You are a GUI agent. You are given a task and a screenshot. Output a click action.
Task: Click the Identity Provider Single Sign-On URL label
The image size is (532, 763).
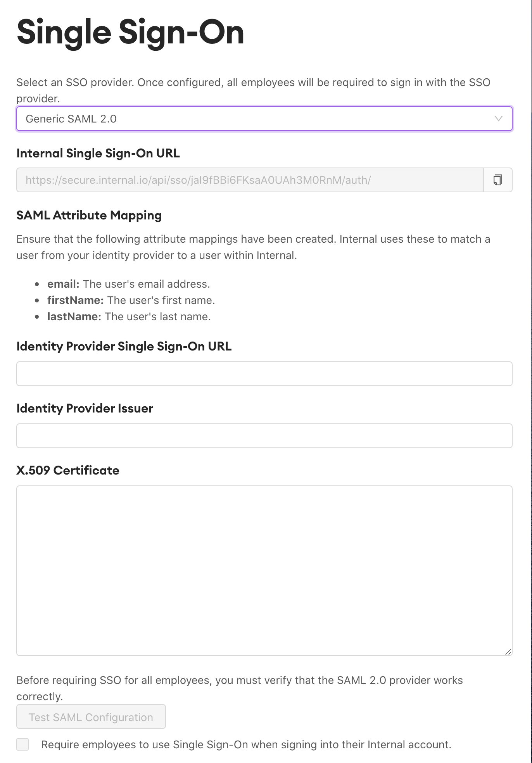point(124,346)
